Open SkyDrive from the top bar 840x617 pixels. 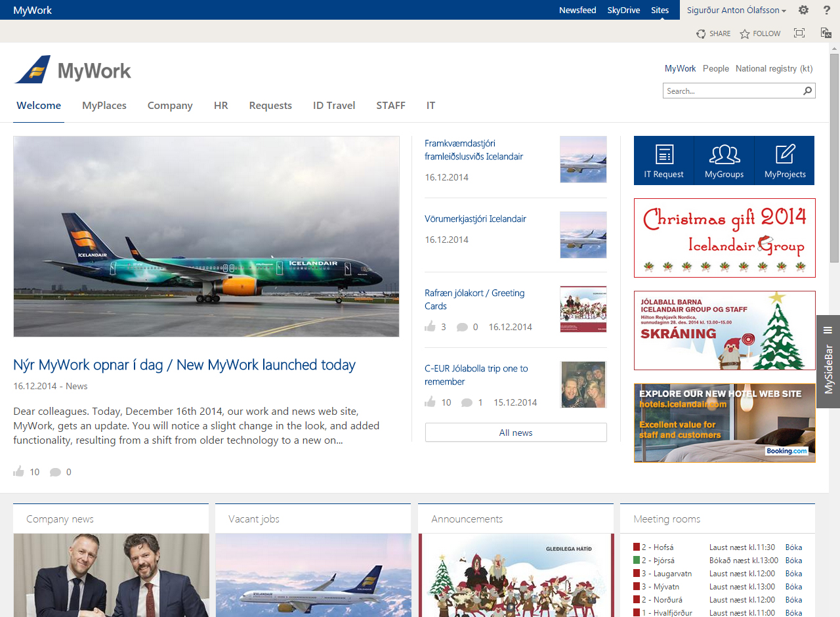[x=623, y=10]
